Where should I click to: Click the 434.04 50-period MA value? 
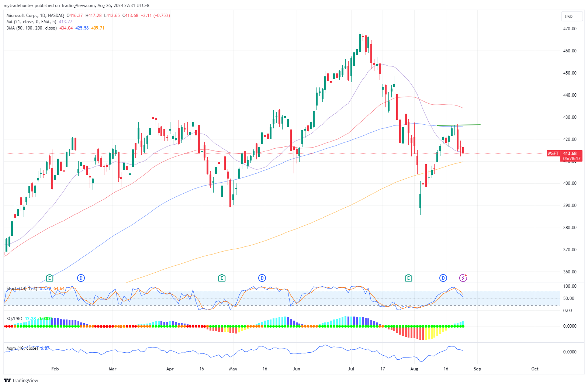click(x=66, y=28)
